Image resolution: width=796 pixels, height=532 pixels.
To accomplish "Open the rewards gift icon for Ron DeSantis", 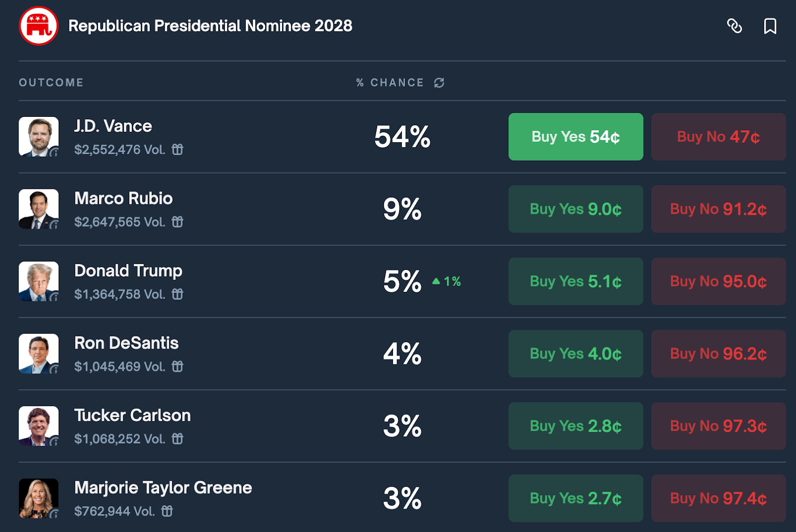I will tap(178, 366).
